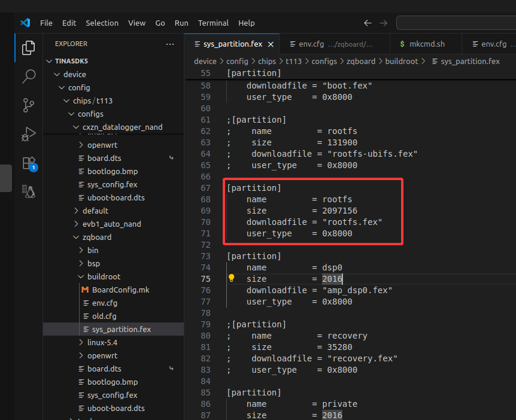Click the command center search box
The image size is (516, 420).
[x=455, y=23]
